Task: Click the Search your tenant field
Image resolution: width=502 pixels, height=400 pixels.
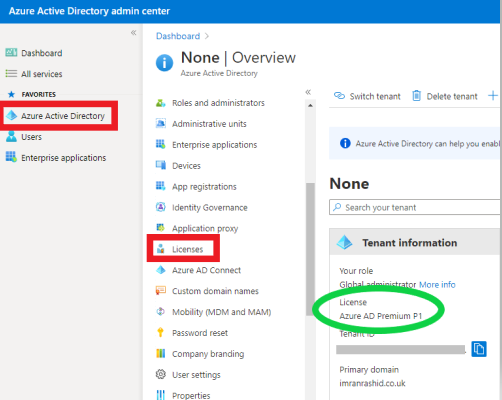Action: click(x=415, y=207)
